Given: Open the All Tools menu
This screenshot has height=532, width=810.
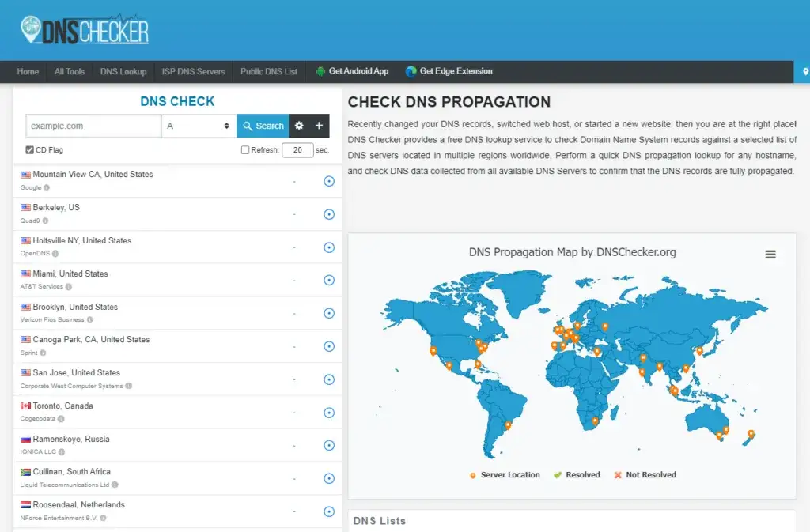Looking at the screenshot, I should click(x=70, y=71).
